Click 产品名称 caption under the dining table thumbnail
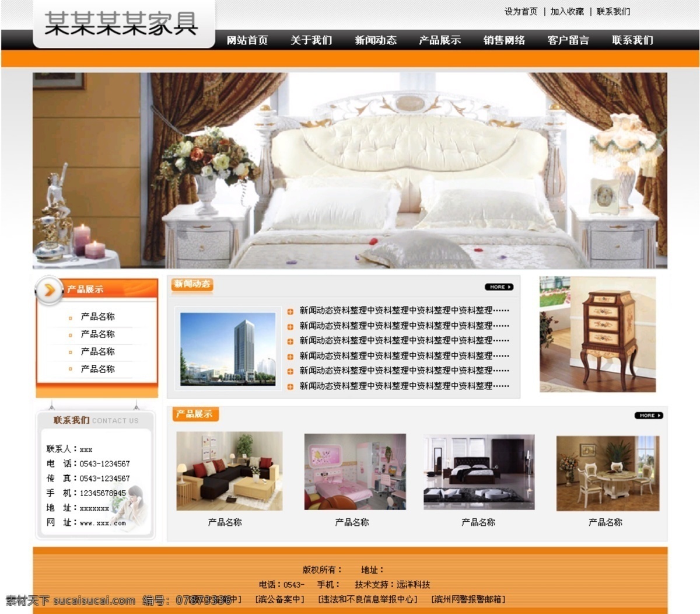The height and width of the screenshot is (614, 700). pos(605,522)
